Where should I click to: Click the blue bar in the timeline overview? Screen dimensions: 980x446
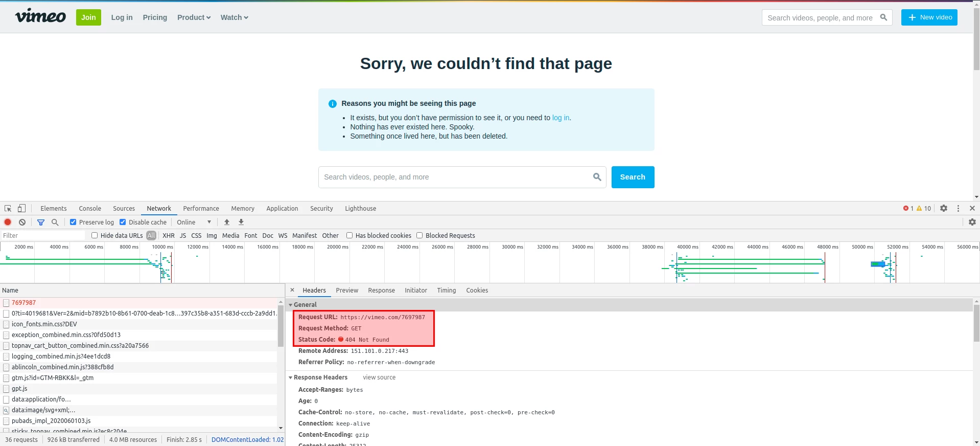tap(878, 264)
